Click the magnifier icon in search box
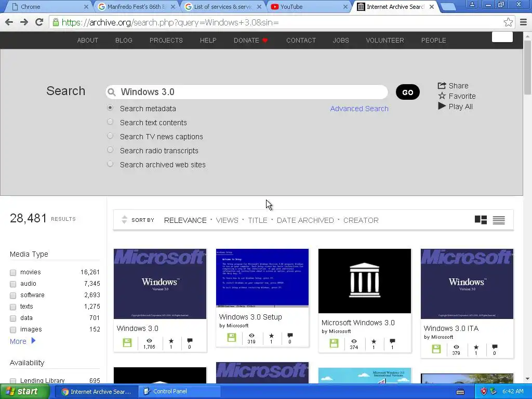 pos(111,92)
